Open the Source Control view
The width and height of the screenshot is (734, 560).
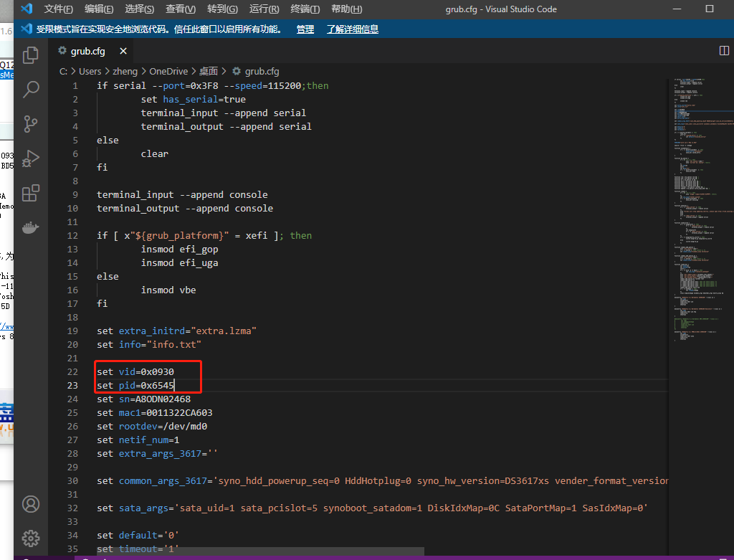(x=31, y=123)
